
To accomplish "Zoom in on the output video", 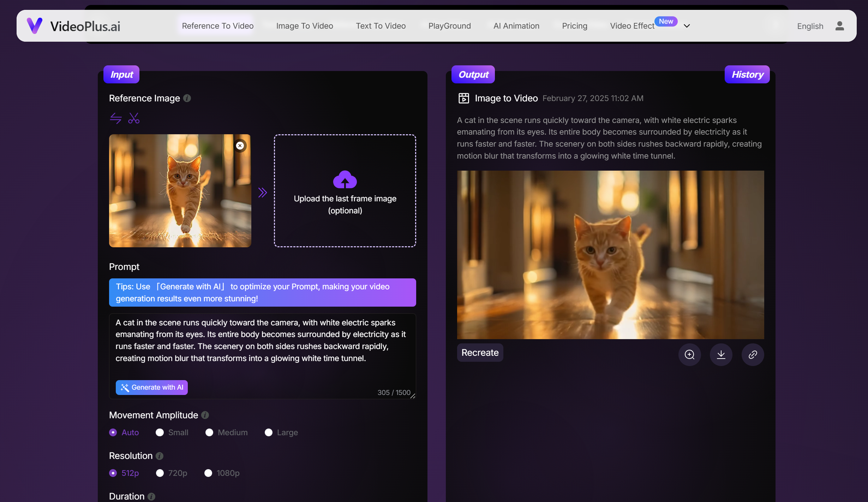I will (689, 354).
